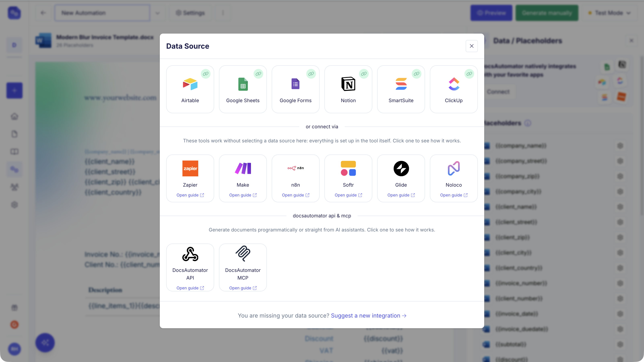This screenshot has width=644, height=362.
Task: Click the back arrow in top bar
Action: point(43,13)
